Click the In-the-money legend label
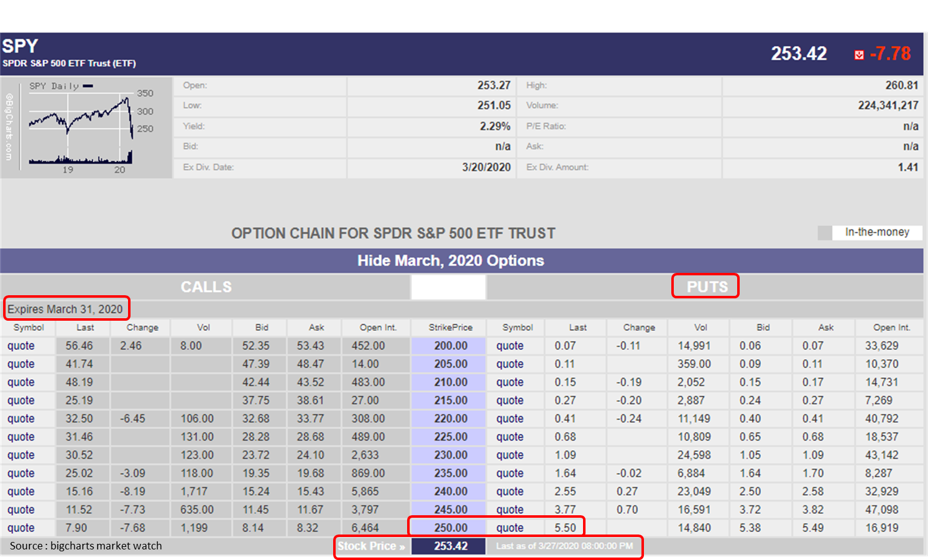This screenshot has height=560, width=928. coord(877,232)
